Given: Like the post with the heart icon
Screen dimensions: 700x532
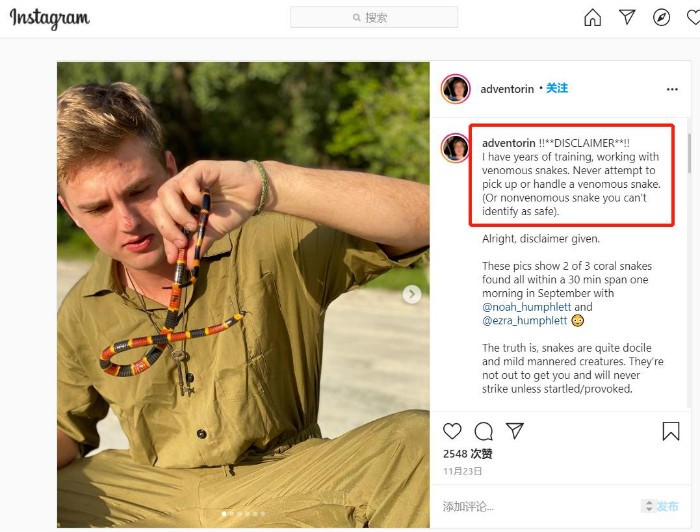Looking at the screenshot, I should coord(452,431).
